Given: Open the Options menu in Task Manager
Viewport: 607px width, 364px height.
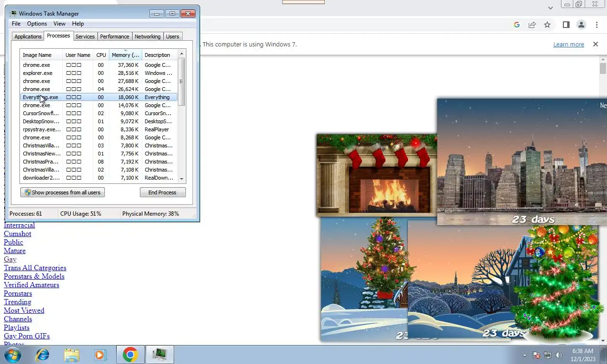Looking at the screenshot, I should 37,24.
